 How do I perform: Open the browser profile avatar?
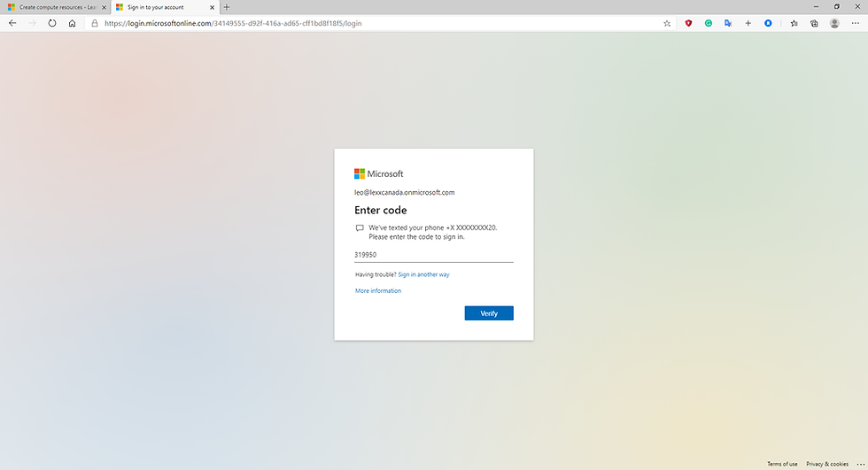(834, 23)
